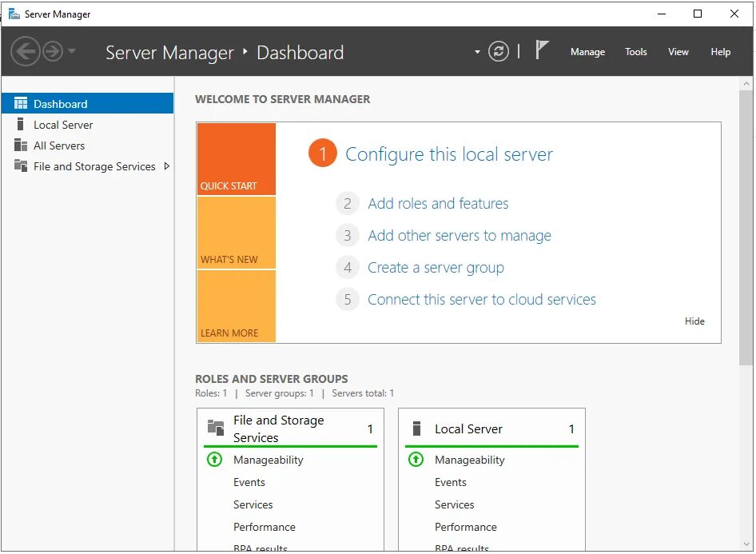Open the notifications flag
The image size is (756, 554).
(x=542, y=50)
